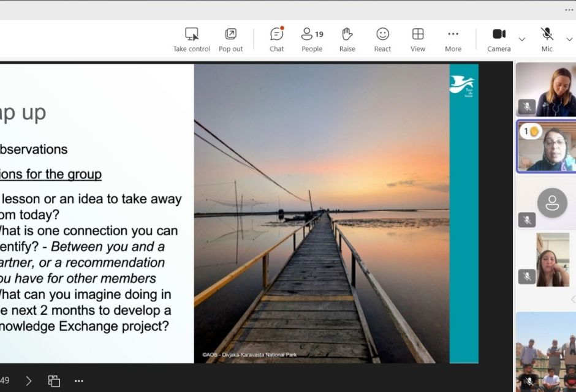Screen dimensions: 576x392
Task: Expand the participant gallery side arrow
Action: coord(572,300)
